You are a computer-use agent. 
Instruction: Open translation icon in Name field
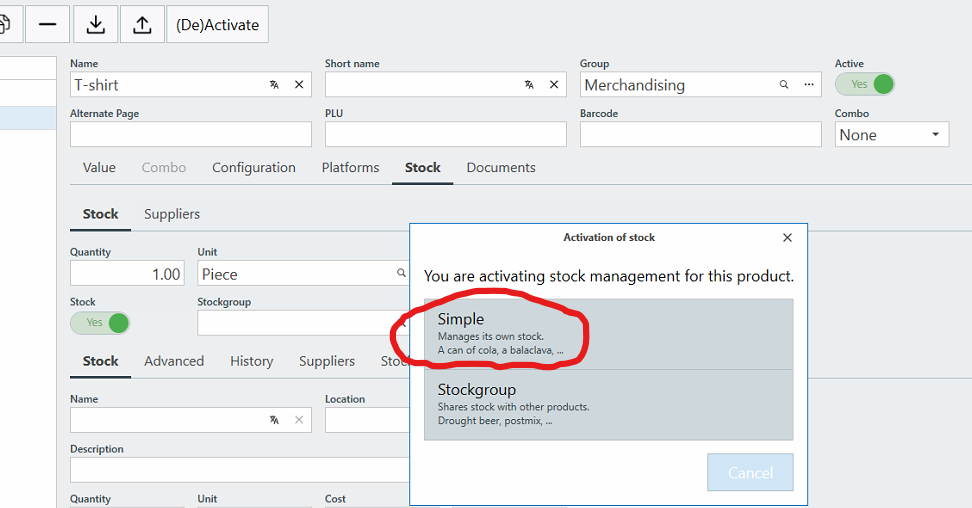tap(274, 85)
